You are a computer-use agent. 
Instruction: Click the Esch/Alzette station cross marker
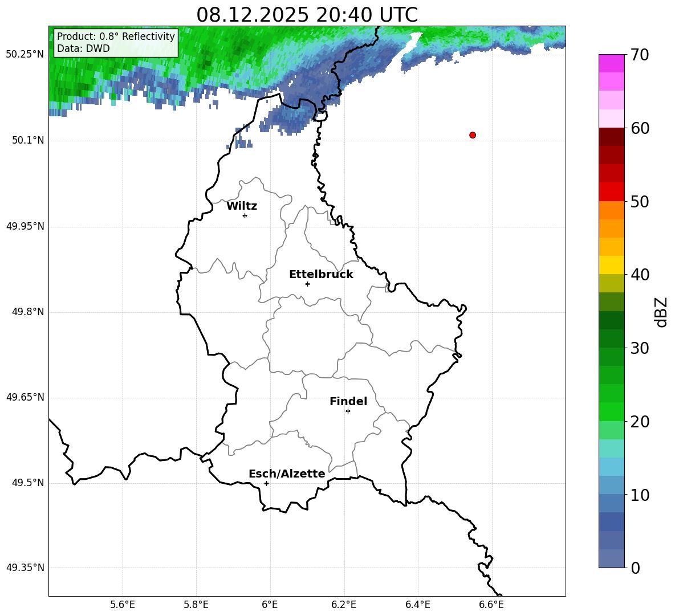point(266,483)
